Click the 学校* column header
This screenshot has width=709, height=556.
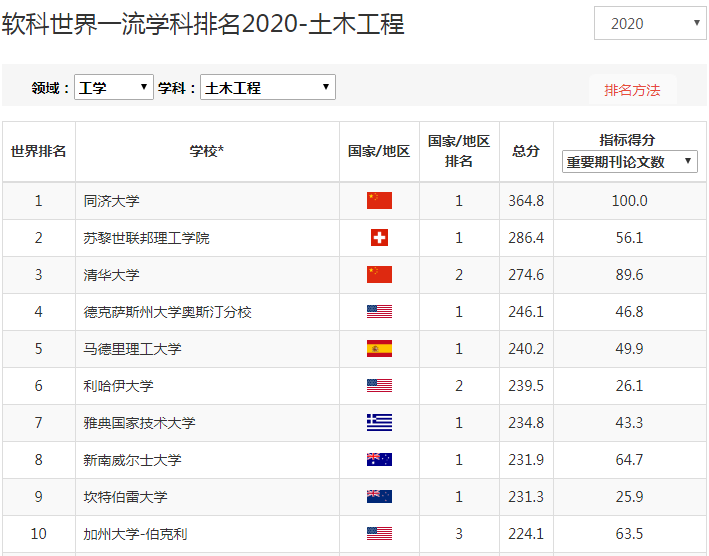[207, 151]
